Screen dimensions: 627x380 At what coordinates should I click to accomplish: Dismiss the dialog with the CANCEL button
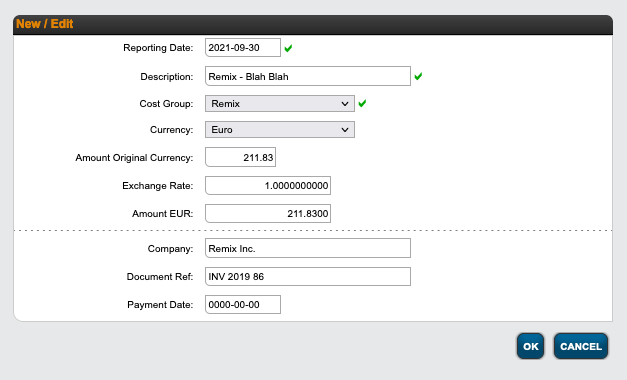[x=581, y=346]
